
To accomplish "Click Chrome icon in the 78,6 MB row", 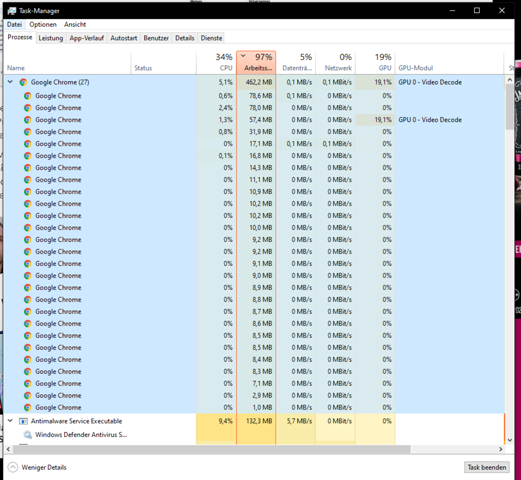I will tap(28, 96).
